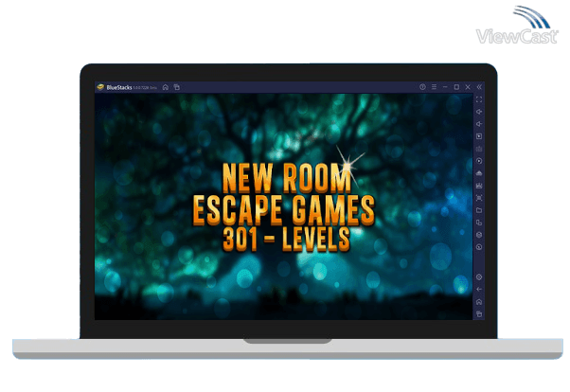
Task: Increase volume using the sidebar speaker icon
Action: point(479,112)
